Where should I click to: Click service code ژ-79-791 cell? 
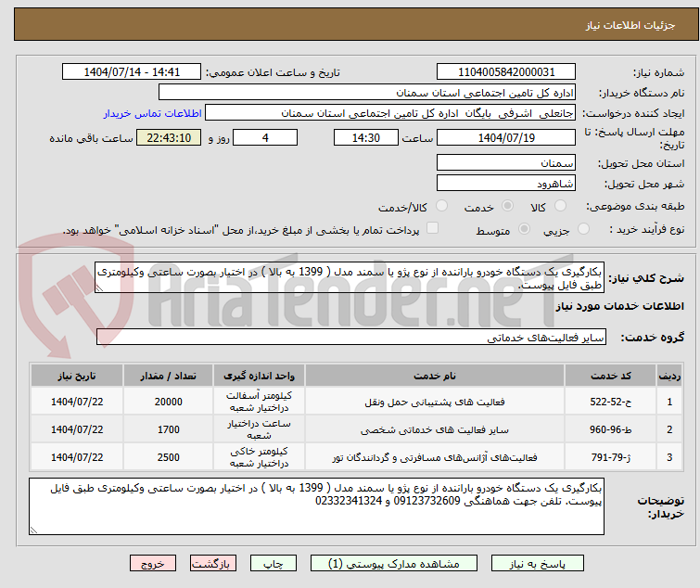[610, 457]
